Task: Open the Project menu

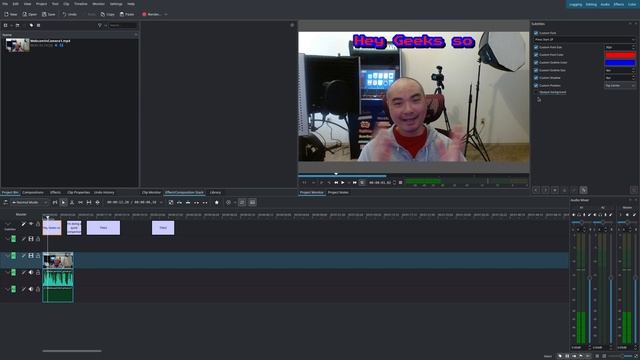Action: [41, 4]
